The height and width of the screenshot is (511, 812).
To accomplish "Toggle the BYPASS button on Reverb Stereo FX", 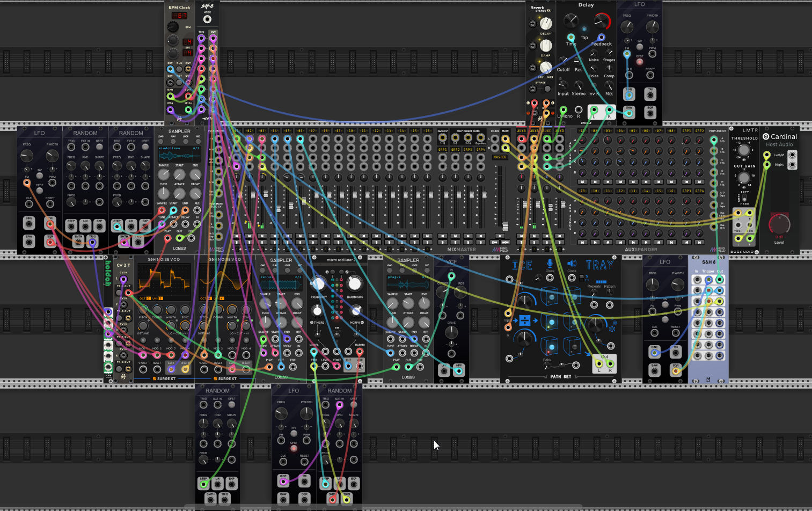I will pos(547,89).
